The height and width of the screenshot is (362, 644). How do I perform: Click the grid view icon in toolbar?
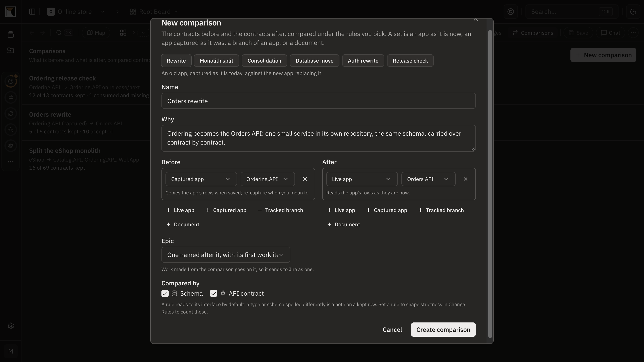tap(123, 33)
